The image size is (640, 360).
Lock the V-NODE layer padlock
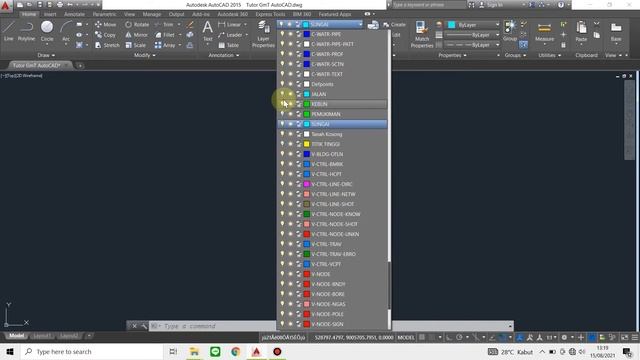point(298,274)
